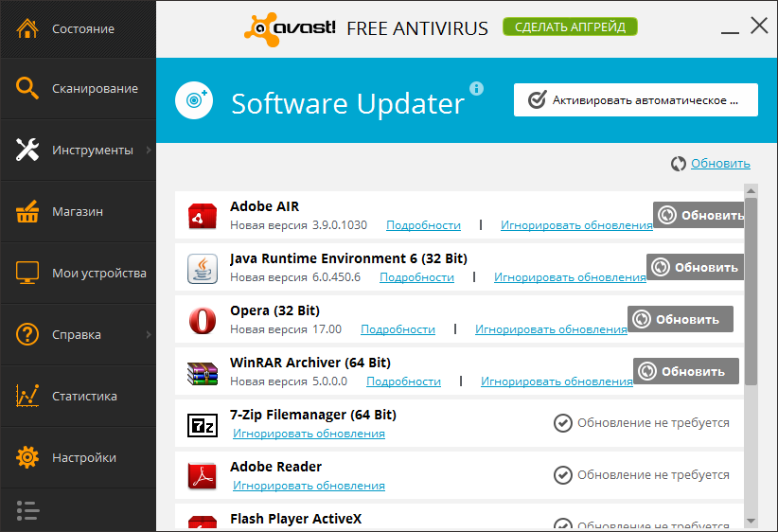Click the 7-Zip Filemanager icon
Image resolution: width=778 pixels, height=532 pixels.
pos(203,425)
